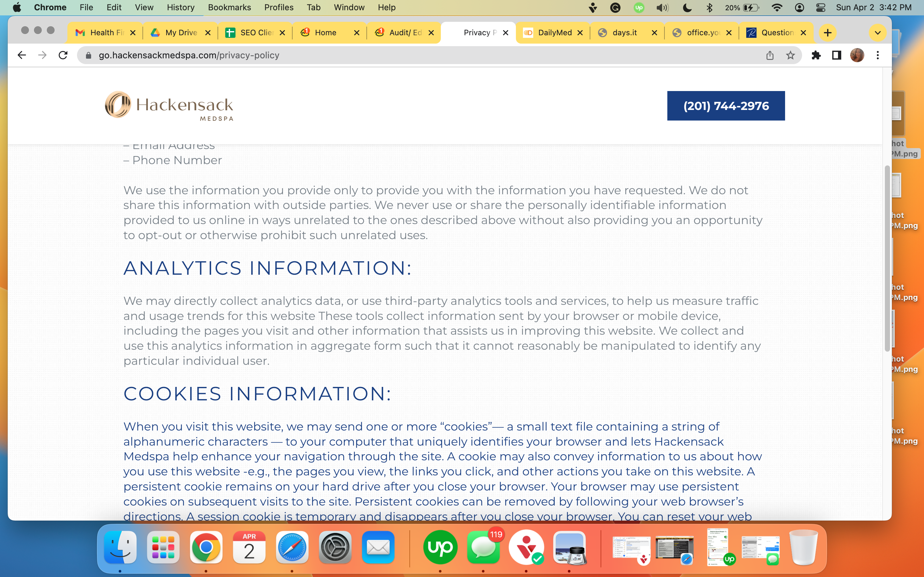Screen dimensions: 924x577
Task: Share this page using the share icon
Action: click(770, 55)
